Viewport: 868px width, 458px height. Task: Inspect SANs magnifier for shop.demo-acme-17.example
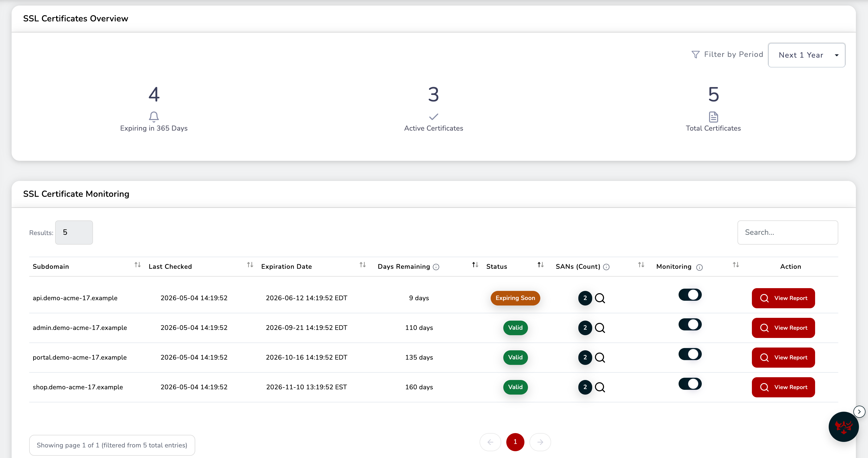600,387
